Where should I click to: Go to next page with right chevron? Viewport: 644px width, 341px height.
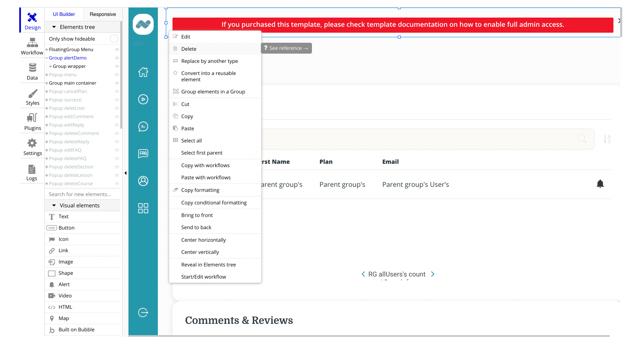coord(433,274)
